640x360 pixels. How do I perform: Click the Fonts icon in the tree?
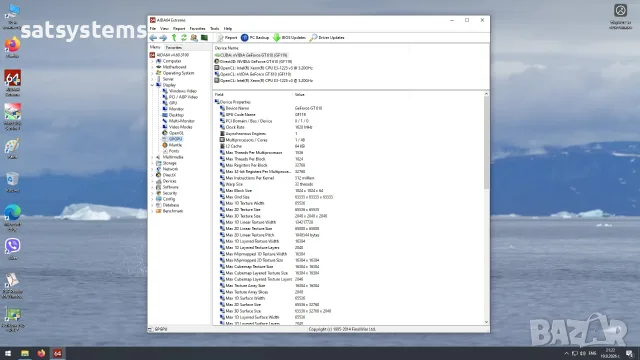click(x=165, y=151)
